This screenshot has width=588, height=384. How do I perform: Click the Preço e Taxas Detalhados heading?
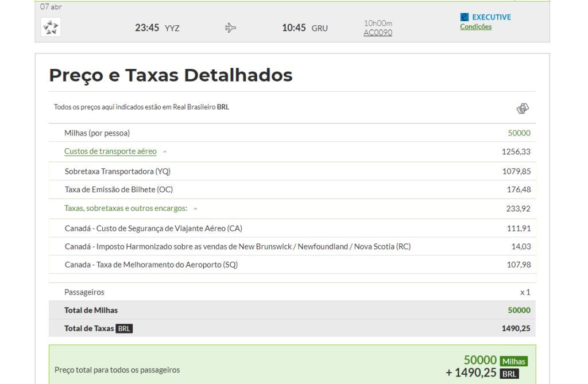click(171, 75)
